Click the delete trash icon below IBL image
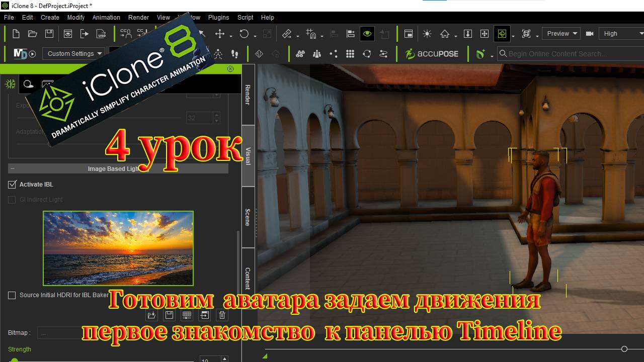644x362 pixels. (x=222, y=315)
